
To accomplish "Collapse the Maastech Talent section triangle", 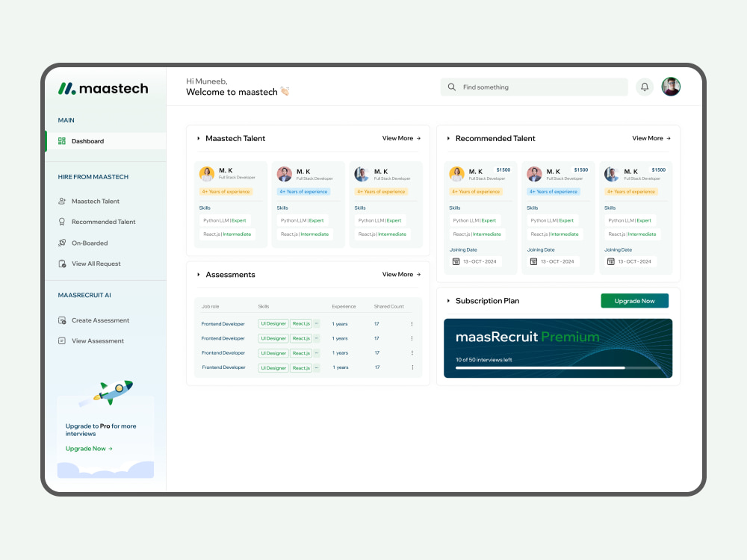I will (198, 139).
